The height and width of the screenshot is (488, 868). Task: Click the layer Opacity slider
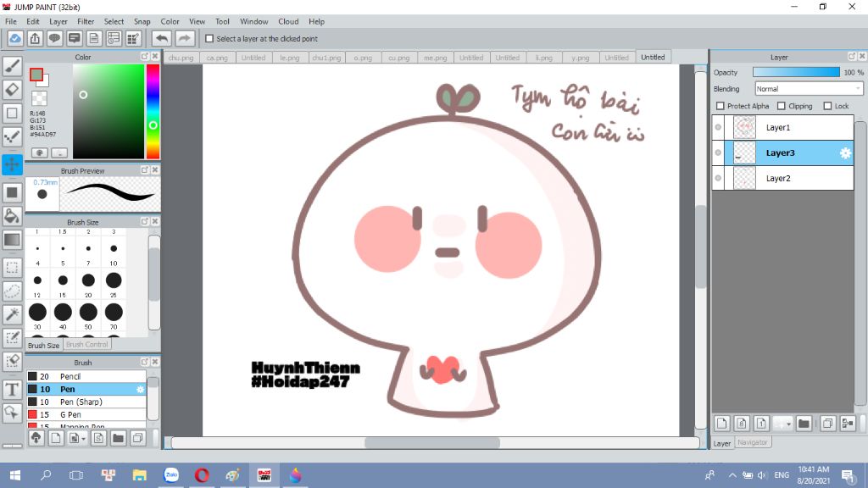coord(796,73)
